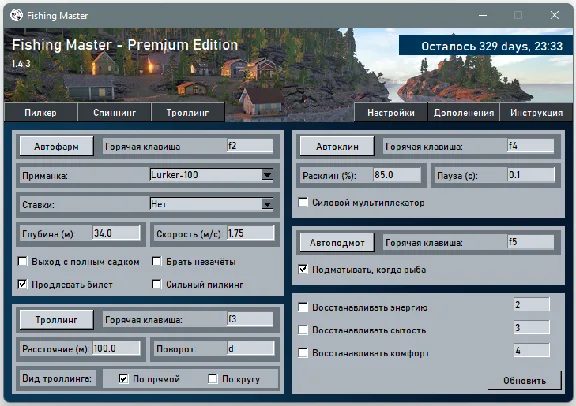576x406 pixels.
Task: Open the Инструкция tab
Action: tap(536, 112)
